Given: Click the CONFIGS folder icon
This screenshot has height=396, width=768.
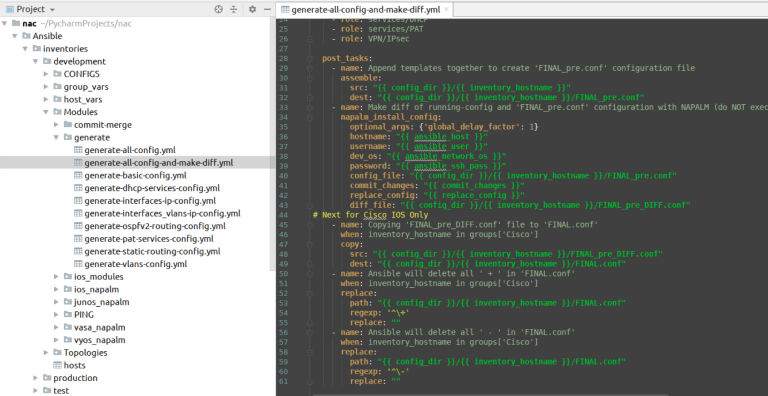Looking at the screenshot, I should 57,74.
